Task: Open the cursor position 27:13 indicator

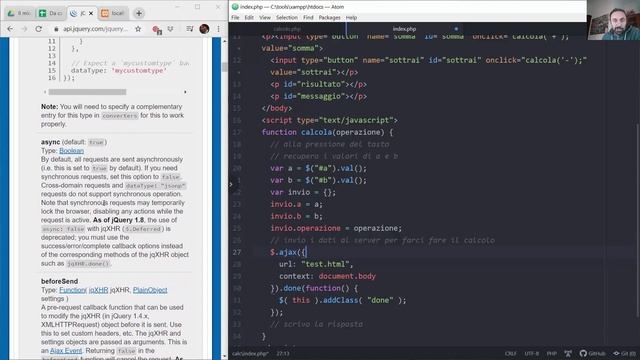Action: [x=283, y=353]
